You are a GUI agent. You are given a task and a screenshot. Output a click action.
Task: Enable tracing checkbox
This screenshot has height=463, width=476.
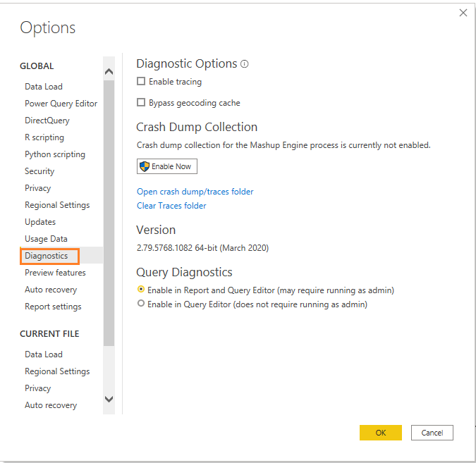[x=141, y=81]
